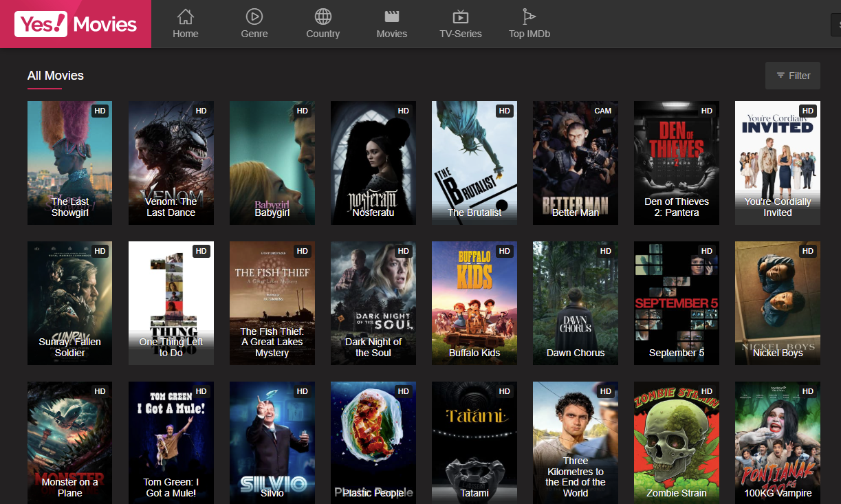Viewport: 841px width, 504px height.
Task: Open TV-Series television icon
Action: (461, 17)
